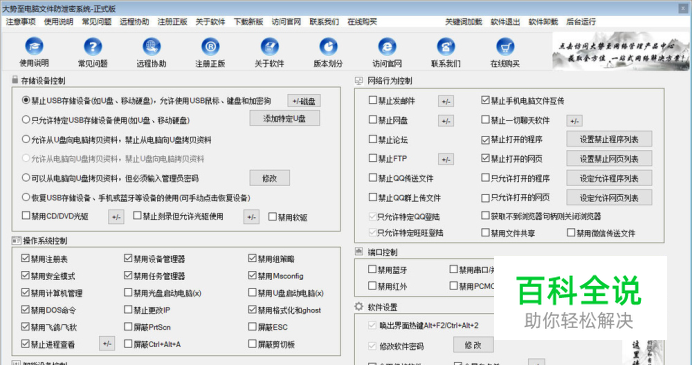The width and height of the screenshot is (692, 365).
Task: Click the +/- 磁盘 button
Action: (x=304, y=101)
